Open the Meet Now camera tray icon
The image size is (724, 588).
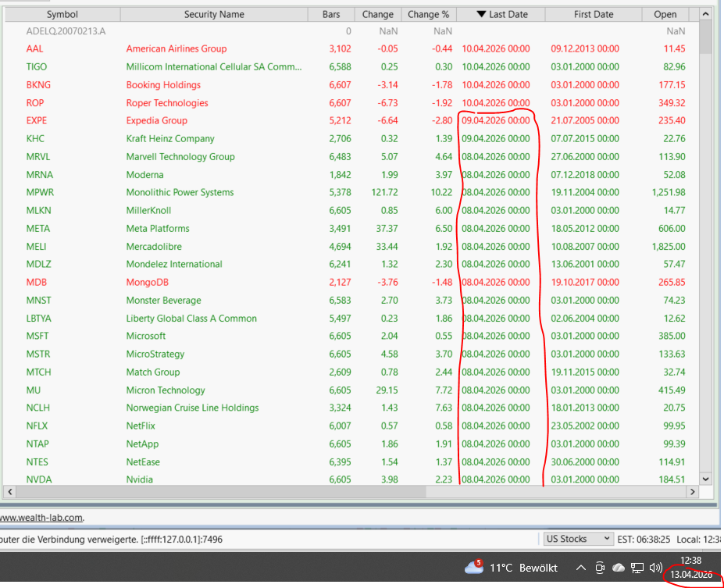(600, 568)
